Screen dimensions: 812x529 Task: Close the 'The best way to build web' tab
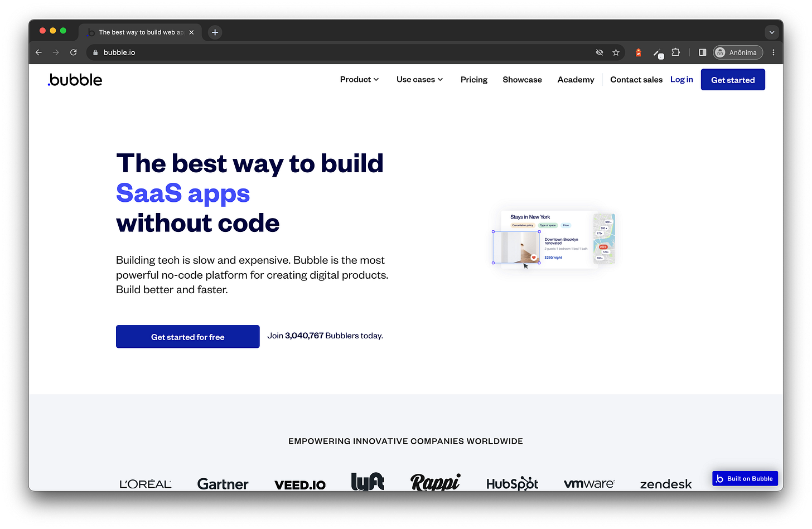pos(191,32)
